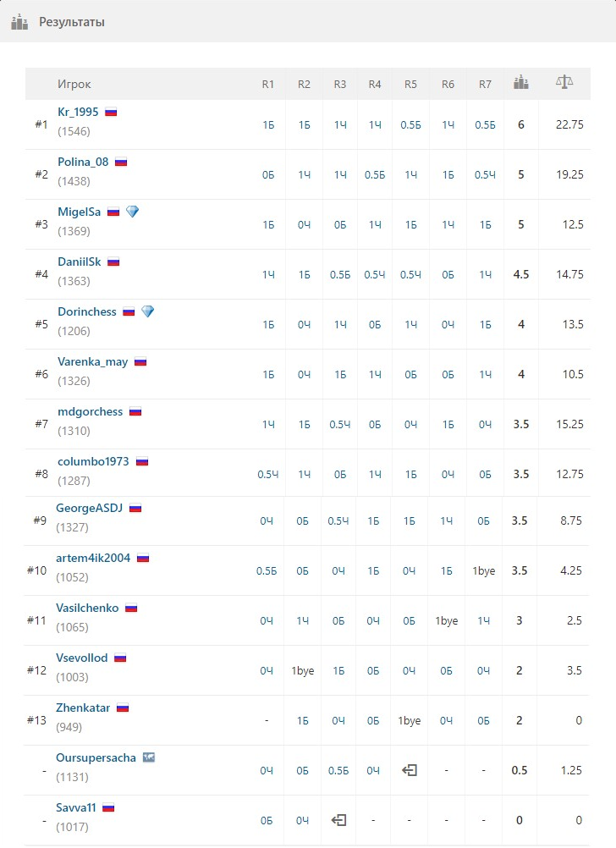This screenshot has width=616, height=848.
Task: Open player profile Polina_08
Action: [83, 162]
